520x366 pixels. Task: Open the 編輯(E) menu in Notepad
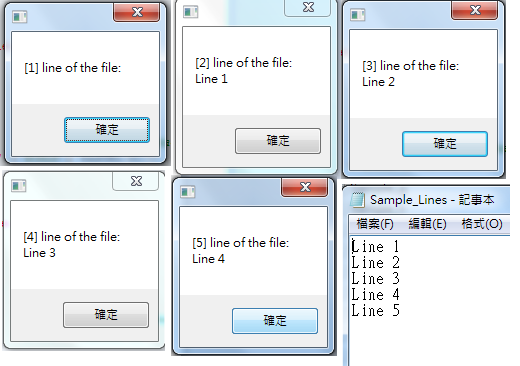pyautogui.click(x=427, y=224)
